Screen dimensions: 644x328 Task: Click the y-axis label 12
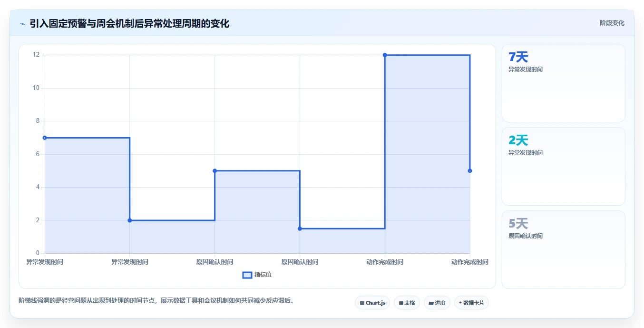pyautogui.click(x=36, y=55)
